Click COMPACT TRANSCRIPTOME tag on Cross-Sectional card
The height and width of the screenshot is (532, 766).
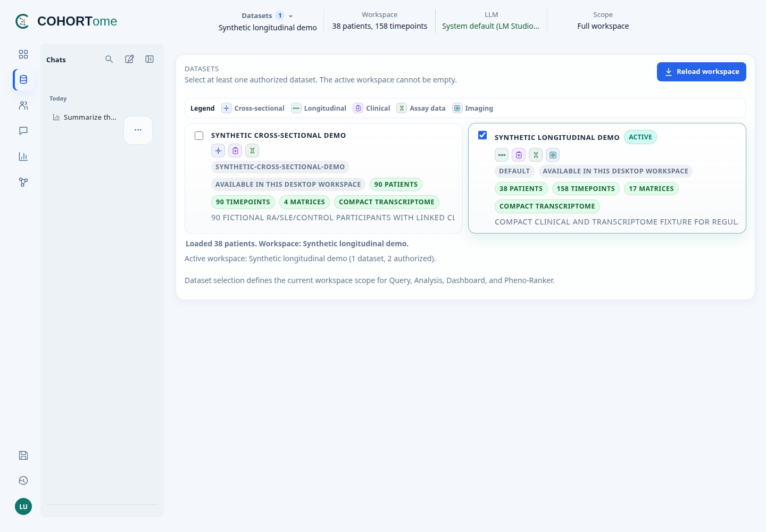tap(387, 202)
